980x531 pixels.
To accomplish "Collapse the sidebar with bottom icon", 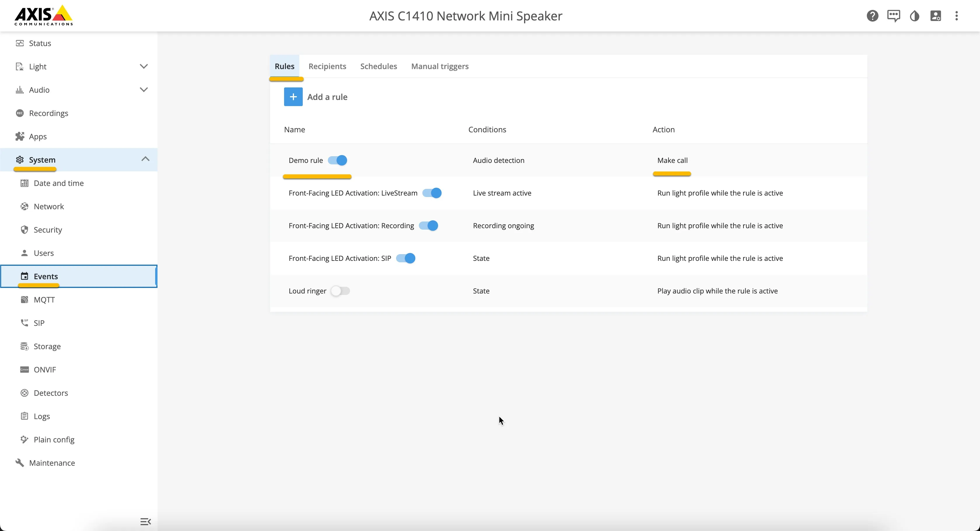I will [145, 521].
